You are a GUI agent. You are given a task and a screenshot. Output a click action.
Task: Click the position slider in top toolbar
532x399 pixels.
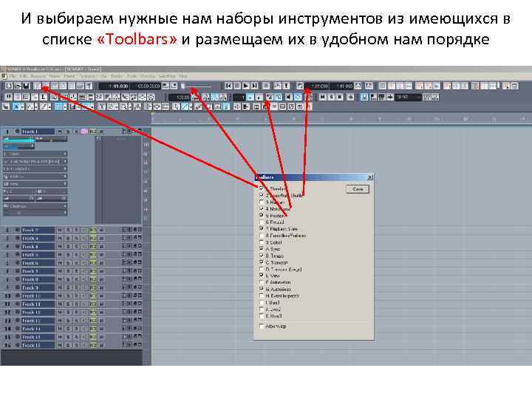[198, 86]
